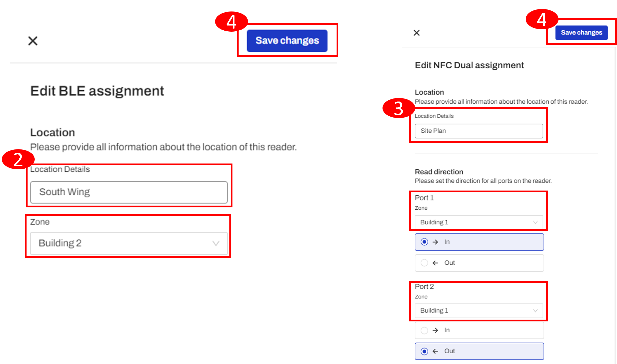Close the Edit BLE assignment panel

tap(33, 41)
